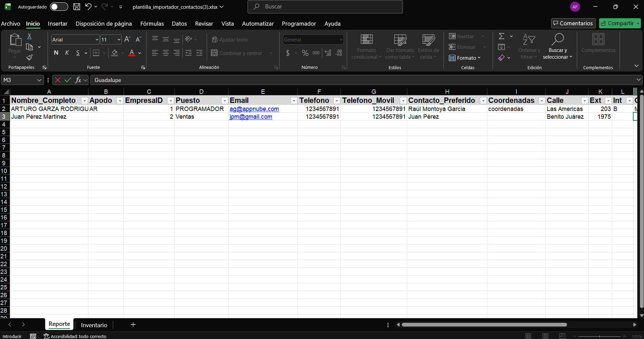Click the Insert Function fx icon

[x=78, y=80]
